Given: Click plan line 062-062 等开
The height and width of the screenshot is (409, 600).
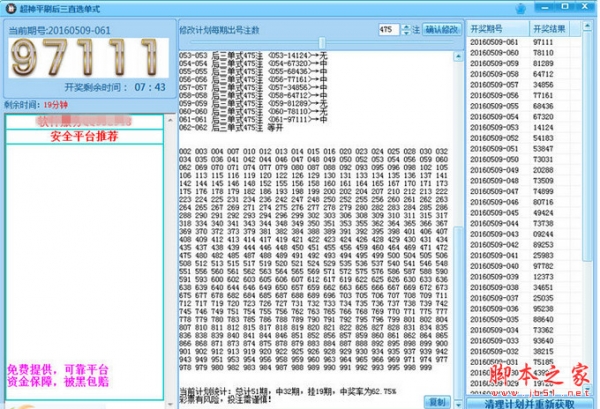Looking at the screenshot, I should [x=231, y=128].
